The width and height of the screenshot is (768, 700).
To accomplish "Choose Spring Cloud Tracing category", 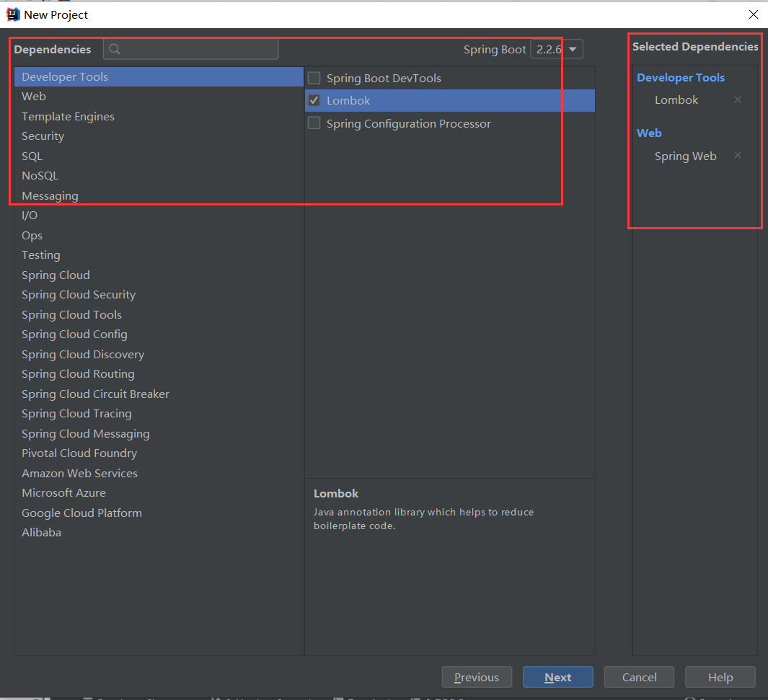I will [x=159, y=414].
